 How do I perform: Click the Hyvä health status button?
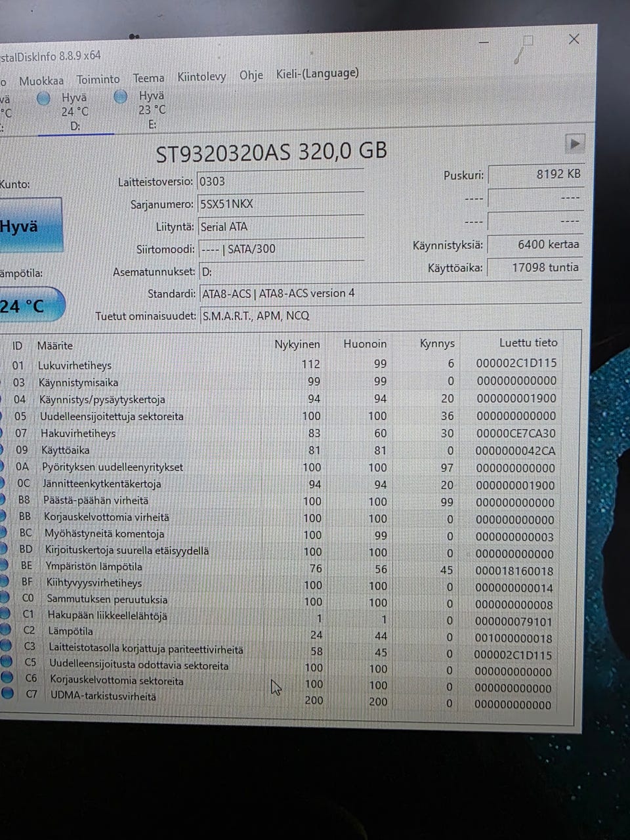pyautogui.click(x=30, y=226)
